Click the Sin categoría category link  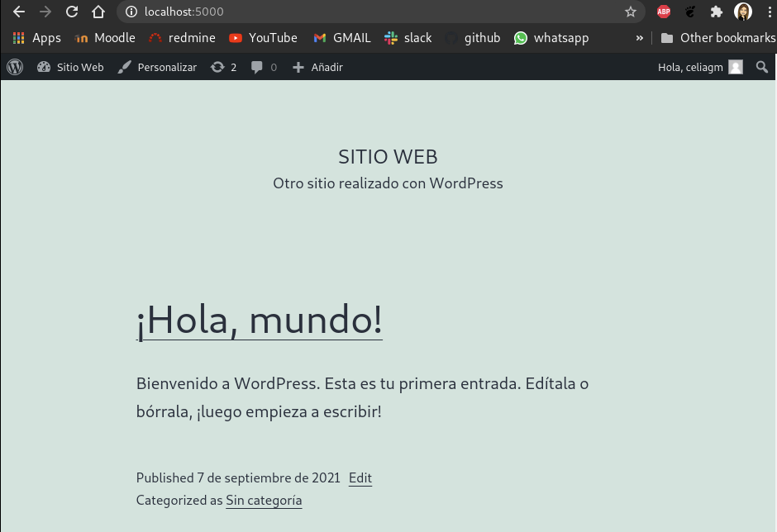click(x=264, y=500)
